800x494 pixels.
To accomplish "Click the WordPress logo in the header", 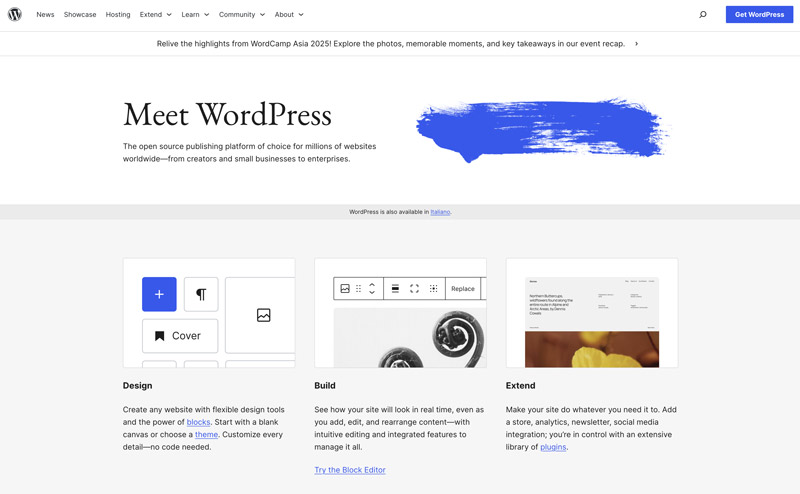I will (x=15, y=14).
